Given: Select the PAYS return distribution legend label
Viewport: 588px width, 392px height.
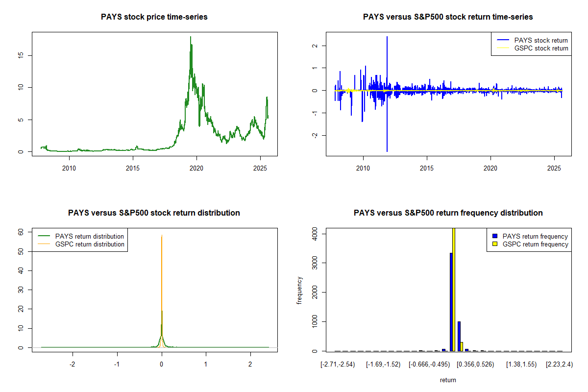Looking at the screenshot, I should click(90, 236).
